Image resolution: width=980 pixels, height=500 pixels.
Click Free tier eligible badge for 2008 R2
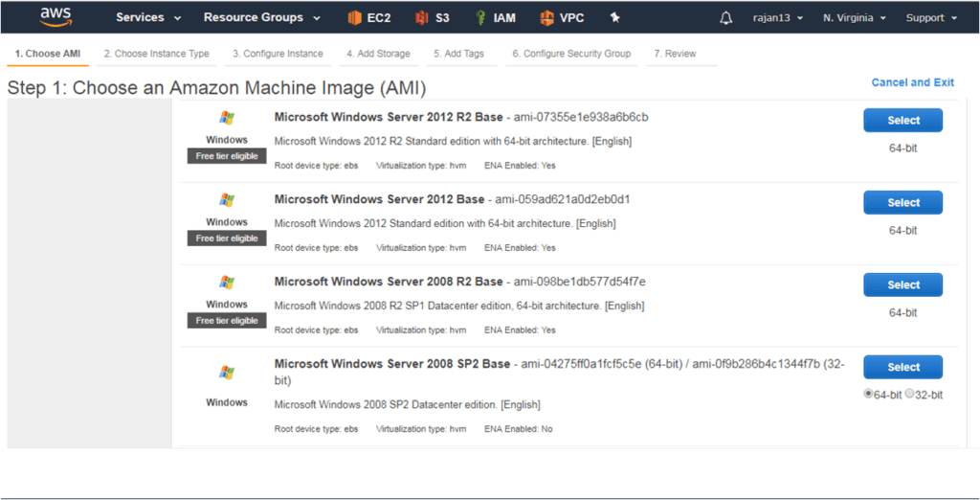coord(227,320)
